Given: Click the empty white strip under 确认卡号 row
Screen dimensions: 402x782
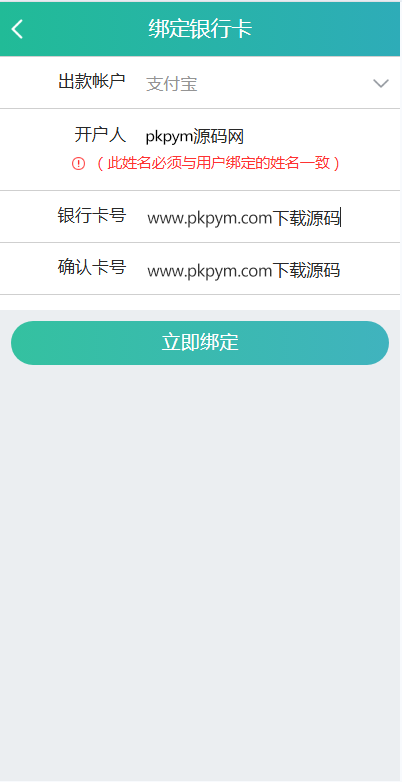Looking at the screenshot, I should 200,302.
